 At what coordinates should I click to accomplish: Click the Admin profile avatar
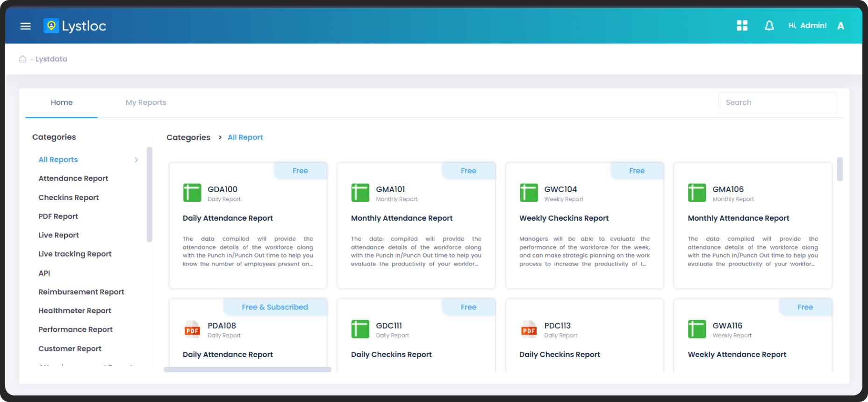840,26
